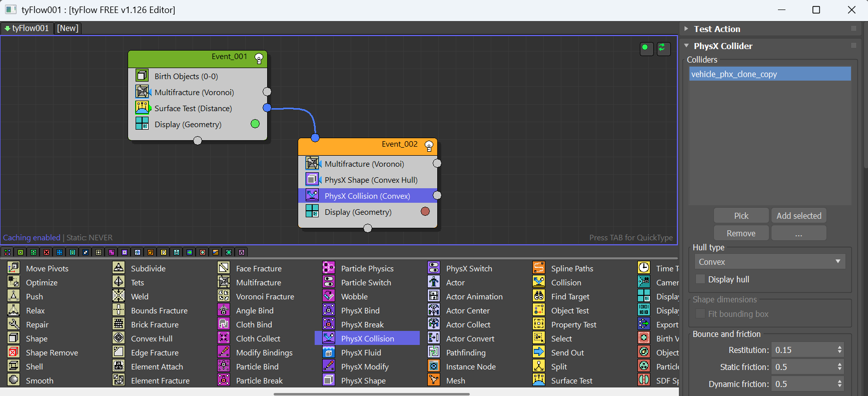Screen dimensions: 868x396
Task: Click the Surface Test depot icon
Action: (539, 380)
